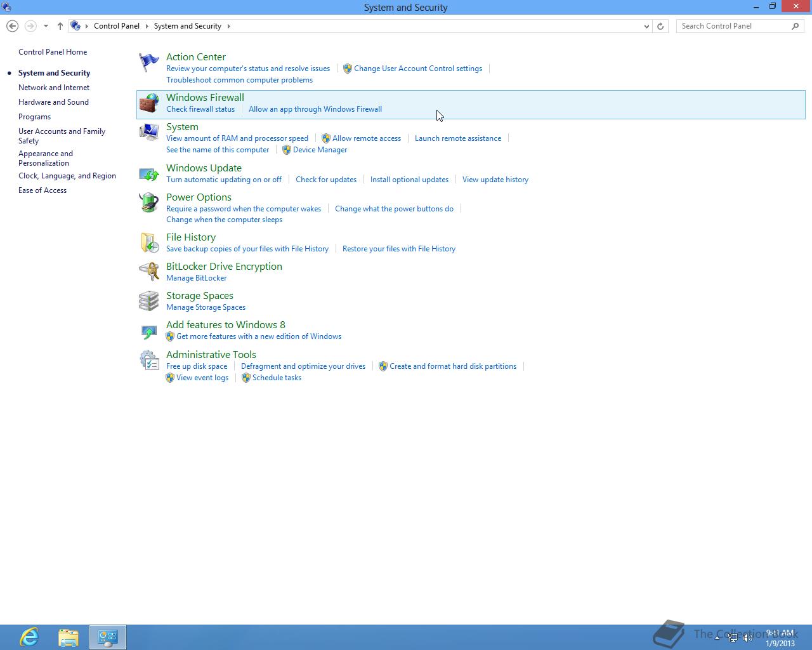This screenshot has width=812, height=650.
Task: Open Ease of Access category
Action: pyautogui.click(x=43, y=190)
